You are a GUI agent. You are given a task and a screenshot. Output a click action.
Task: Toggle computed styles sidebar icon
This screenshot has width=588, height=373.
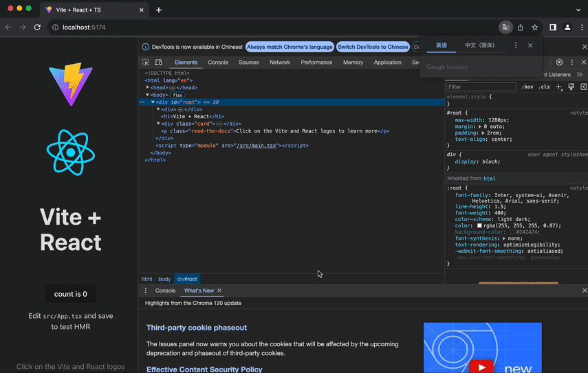click(583, 87)
